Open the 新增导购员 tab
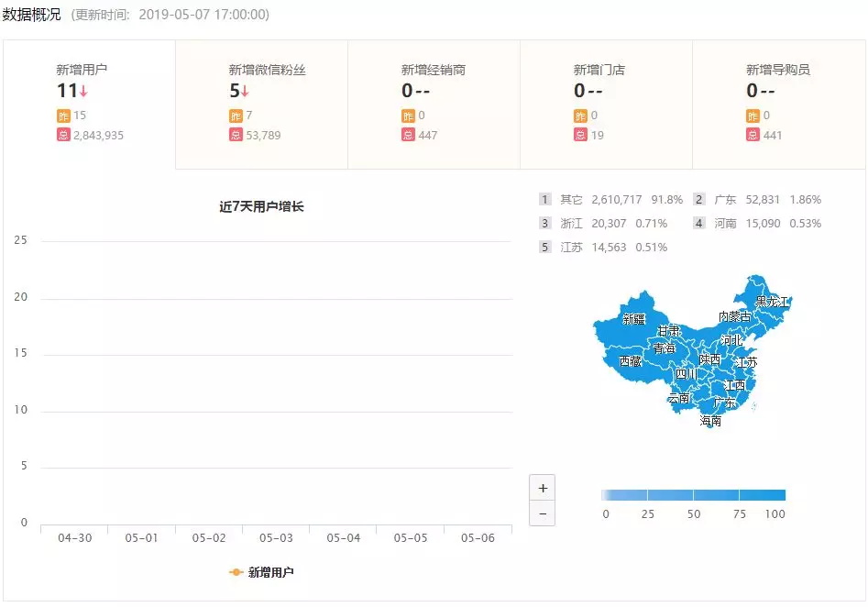This screenshot has height=607, width=868. 779,105
